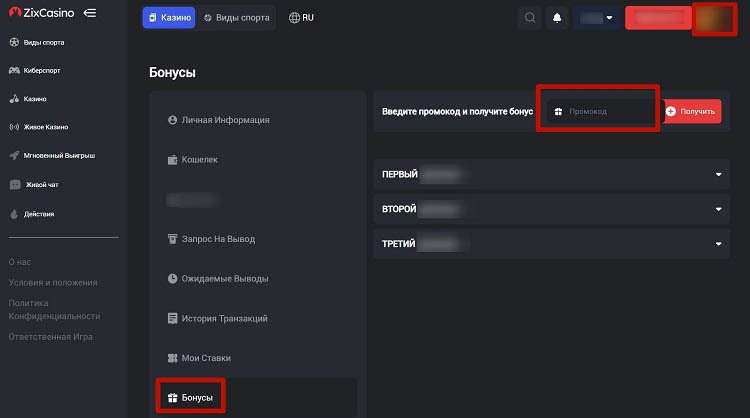The image size is (750, 418).
Task: Open Живое Казино in sidebar
Action: click(45, 127)
